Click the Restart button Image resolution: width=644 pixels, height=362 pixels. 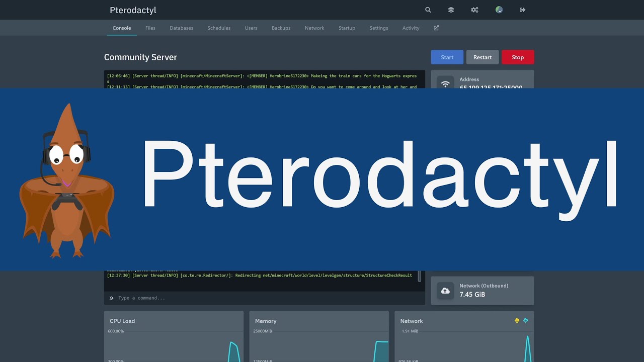(482, 57)
